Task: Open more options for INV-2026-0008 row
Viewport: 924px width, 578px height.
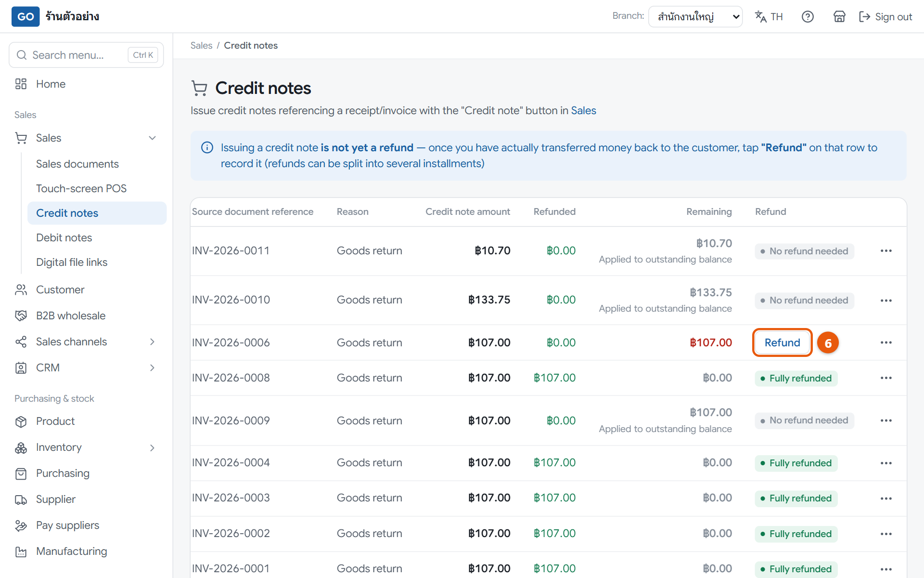Action: [x=886, y=378]
